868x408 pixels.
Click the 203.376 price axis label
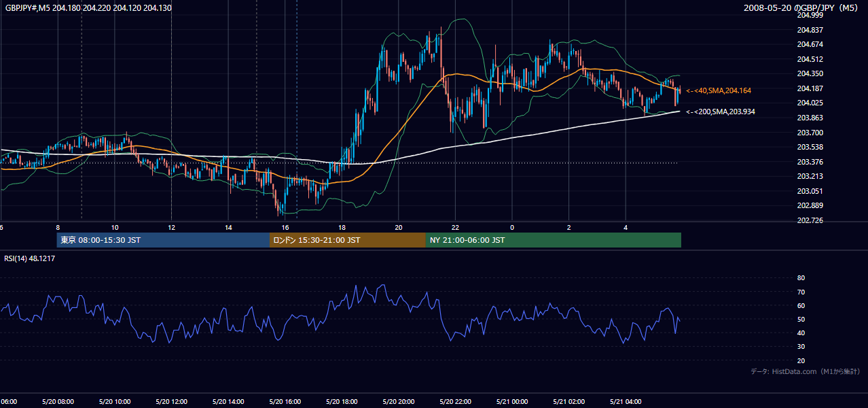click(810, 162)
